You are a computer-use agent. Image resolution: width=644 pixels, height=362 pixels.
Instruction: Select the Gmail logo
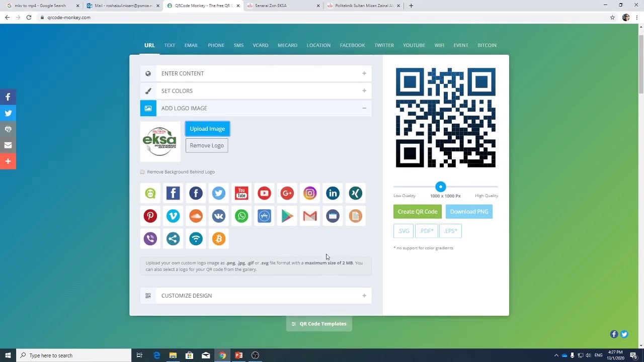pyautogui.click(x=310, y=216)
